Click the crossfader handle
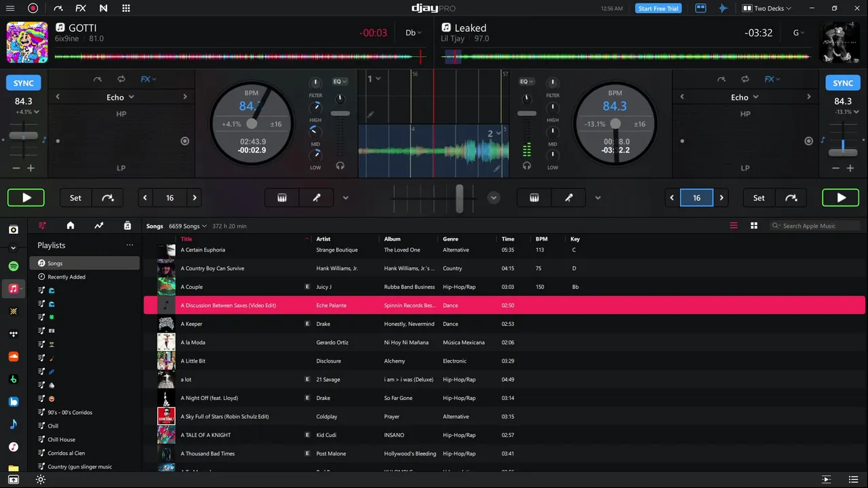This screenshot has height=488, width=868. pos(459,198)
